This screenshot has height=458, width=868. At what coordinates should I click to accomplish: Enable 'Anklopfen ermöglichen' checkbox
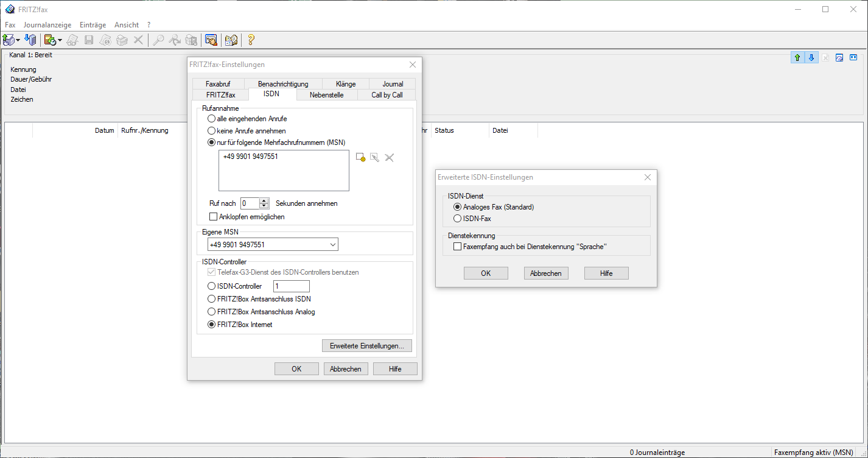pyautogui.click(x=213, y=217)
